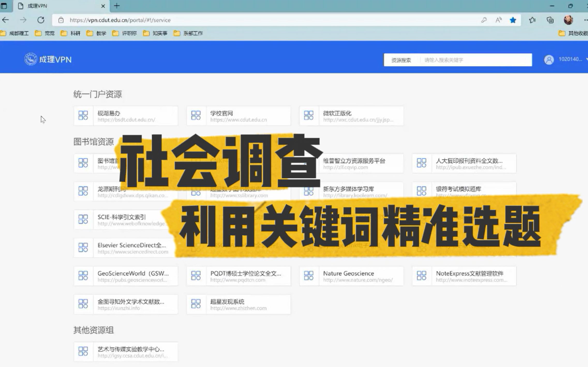588x367 pixels.
Task: Click the user account avatar icon
Action: (549, 60)
